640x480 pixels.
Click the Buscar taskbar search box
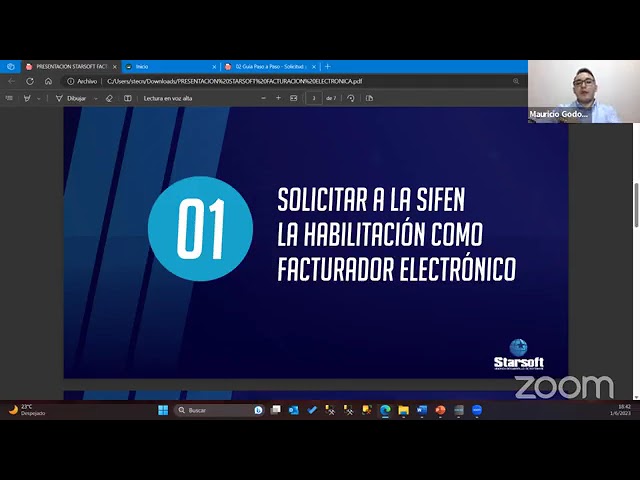point(219,410)
